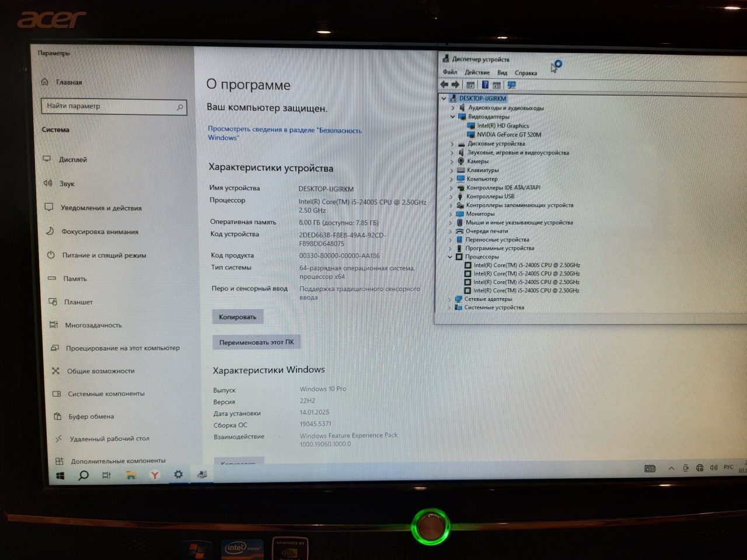Scan for hardware changes monitor icon
The height and width of the screenshot is (560, 747).
pos(512,85)
